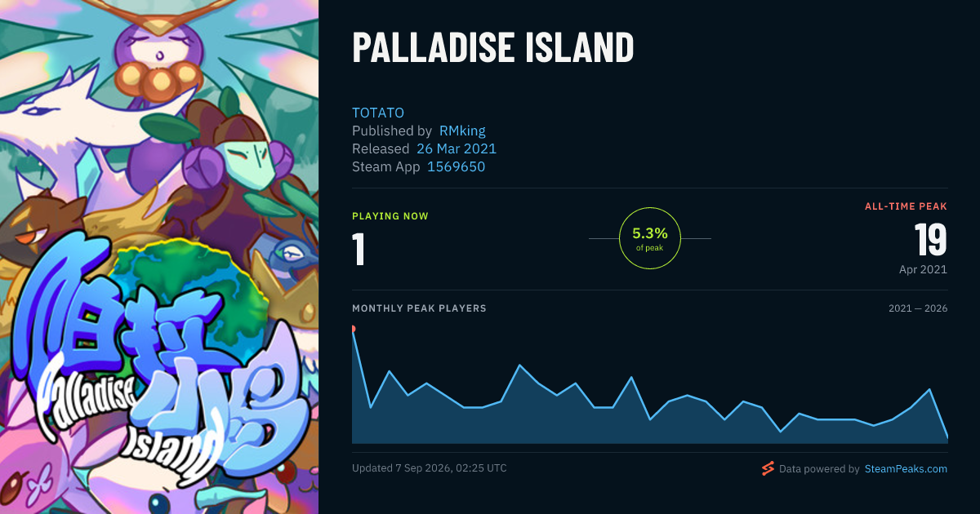Viewport: 980px width, 514px height.
Task: Select the RMking publisher link
Action: pyautogui.click(x=462, y=131)
